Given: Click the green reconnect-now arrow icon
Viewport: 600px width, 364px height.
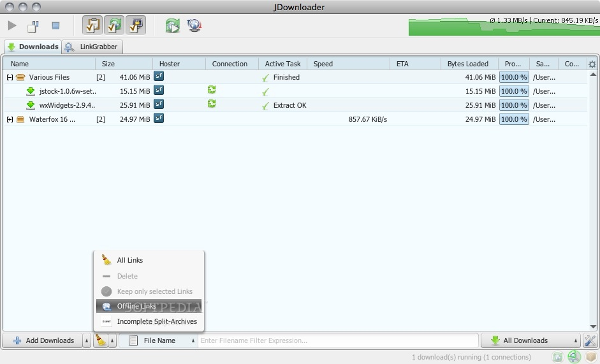Looking at the screenshot, I should point(173,25).
